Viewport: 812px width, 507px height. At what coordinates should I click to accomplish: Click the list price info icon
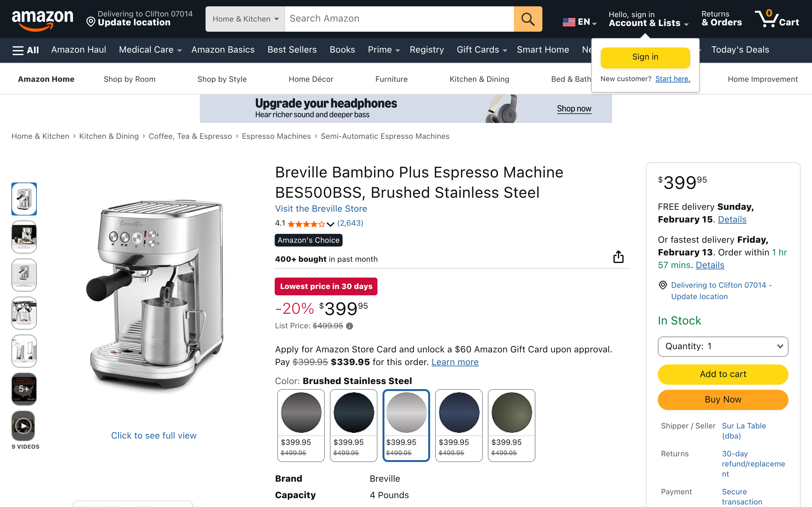pos(350,326)
